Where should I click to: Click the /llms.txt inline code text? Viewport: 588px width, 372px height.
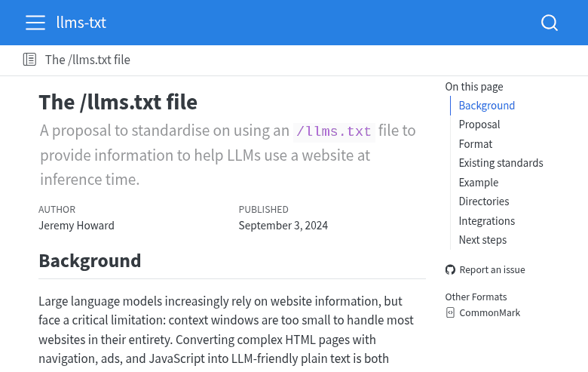334,131
